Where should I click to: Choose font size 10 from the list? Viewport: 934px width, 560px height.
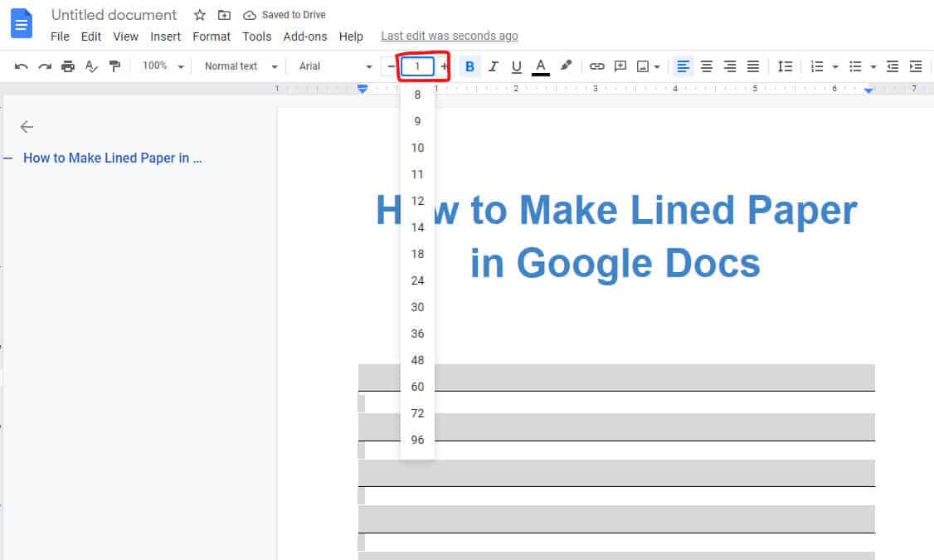pyautogui.click(x=417, y=148)
